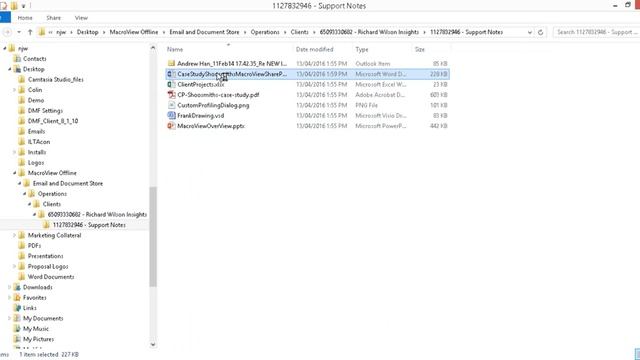The image size is (640, 360).
Task: Collapse the njw root tree node
Action: [x=4, y=48]
